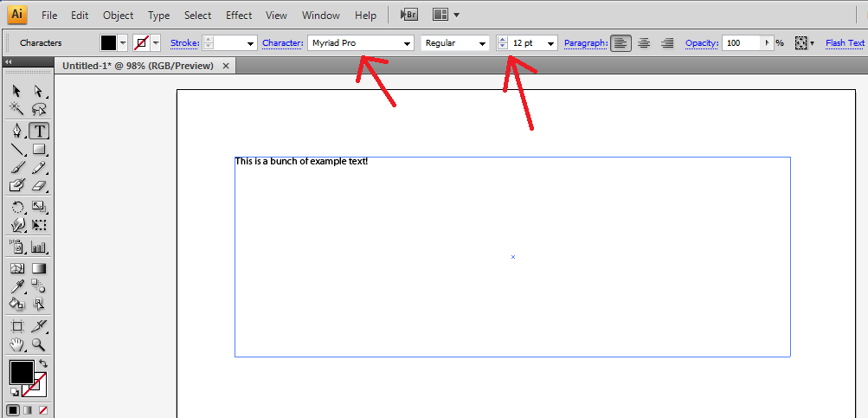Open the File menu
This screenshot has height=418, width=868.
49,16
